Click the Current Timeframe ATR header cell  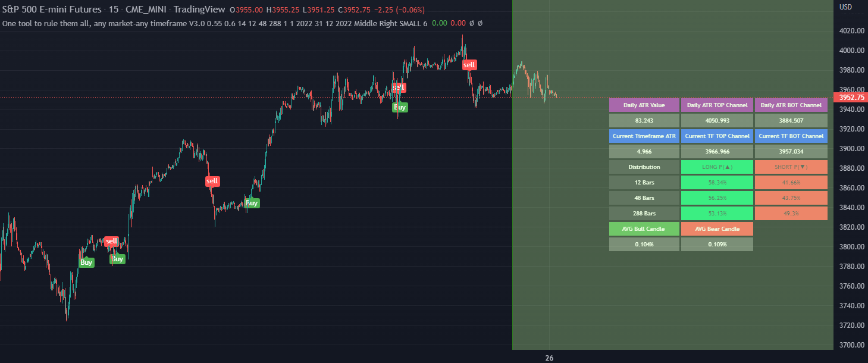(x=644, y=136)
